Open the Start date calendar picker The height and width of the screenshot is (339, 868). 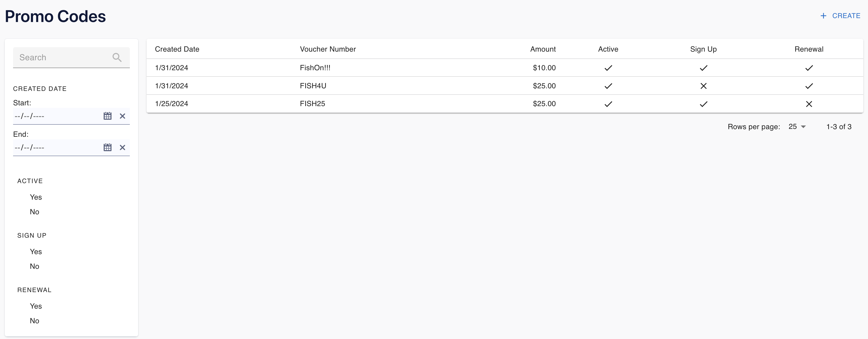[108, 116]
